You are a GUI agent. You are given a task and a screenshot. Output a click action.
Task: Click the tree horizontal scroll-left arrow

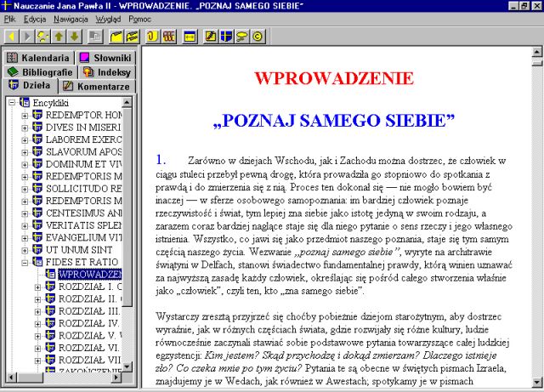click(x=11, y=377)
